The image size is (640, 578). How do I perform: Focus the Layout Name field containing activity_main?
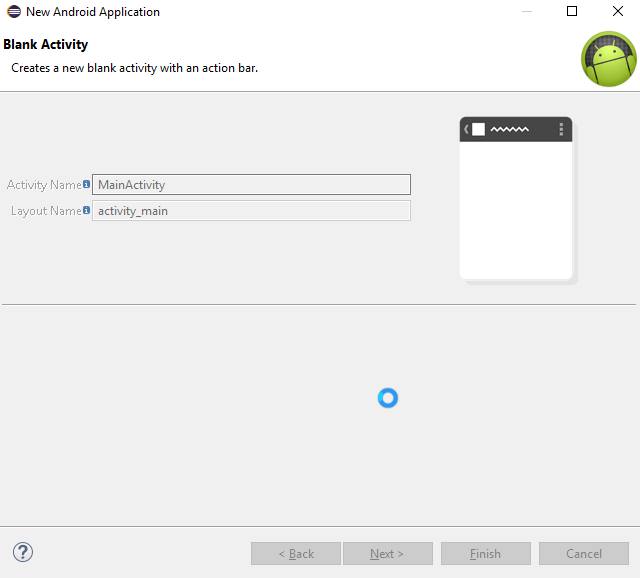[251, 211]
